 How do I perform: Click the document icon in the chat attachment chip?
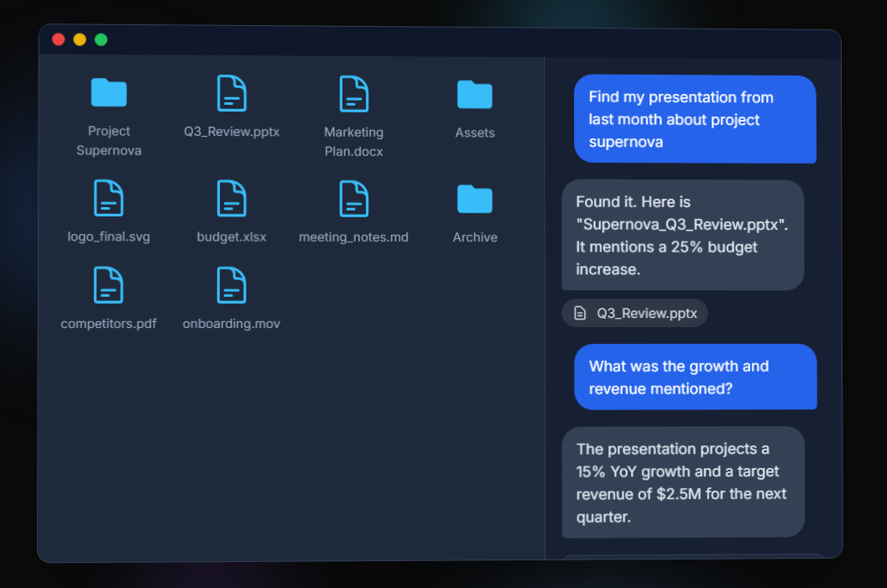(580, 313)
